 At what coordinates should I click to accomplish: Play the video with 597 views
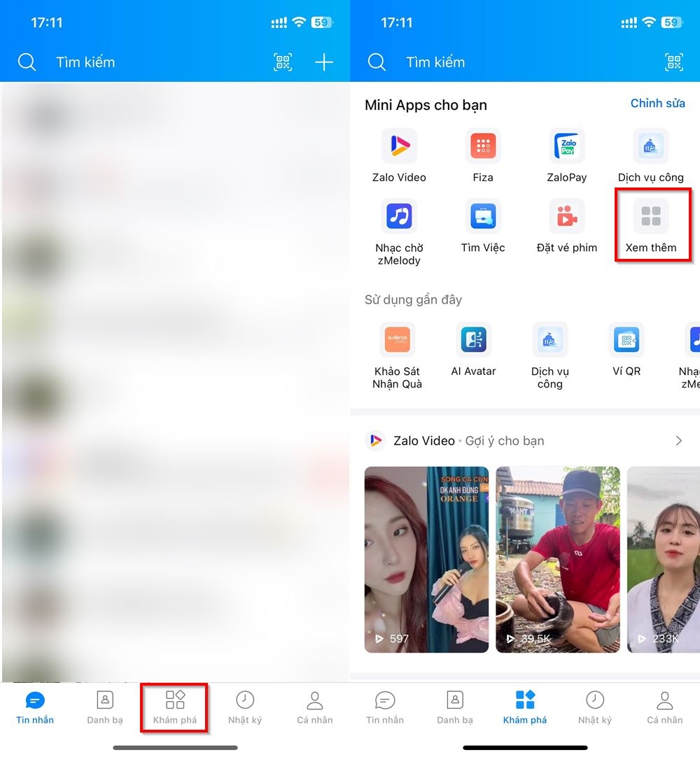(x=426, y=560)
